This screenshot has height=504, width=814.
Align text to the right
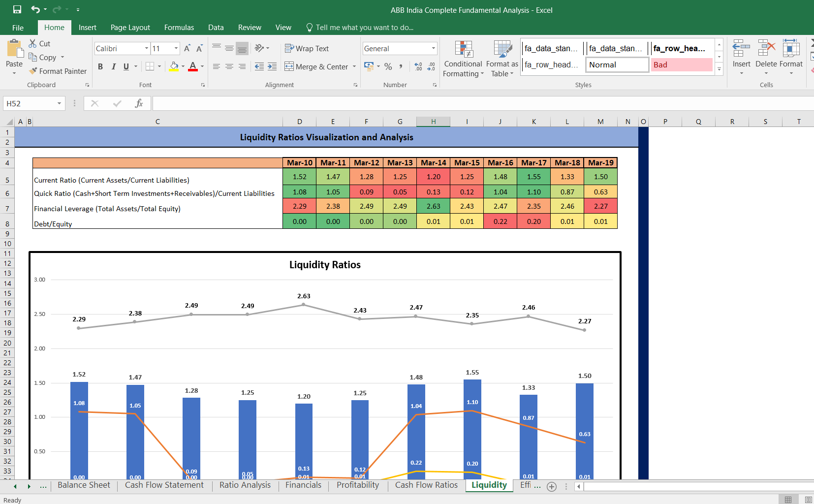[242, 66]
